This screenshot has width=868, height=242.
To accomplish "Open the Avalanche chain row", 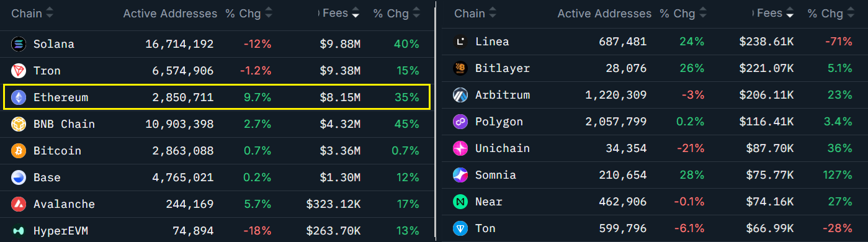I will click(217, 204).
